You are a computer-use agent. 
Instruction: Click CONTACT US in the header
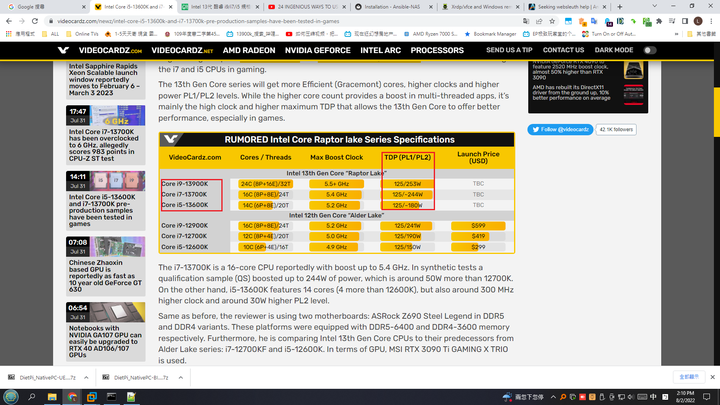point(563,50)
